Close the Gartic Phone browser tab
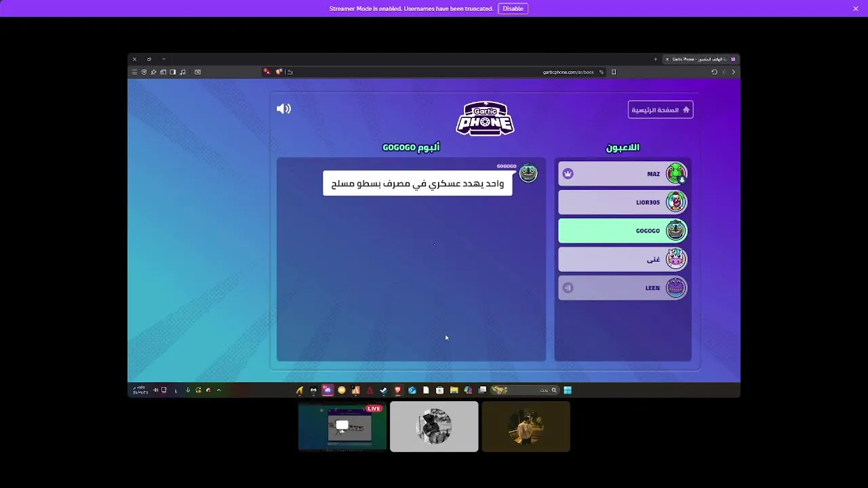This screenshot has height=488, width=868. pyautogui.click(x=667, y=59)
